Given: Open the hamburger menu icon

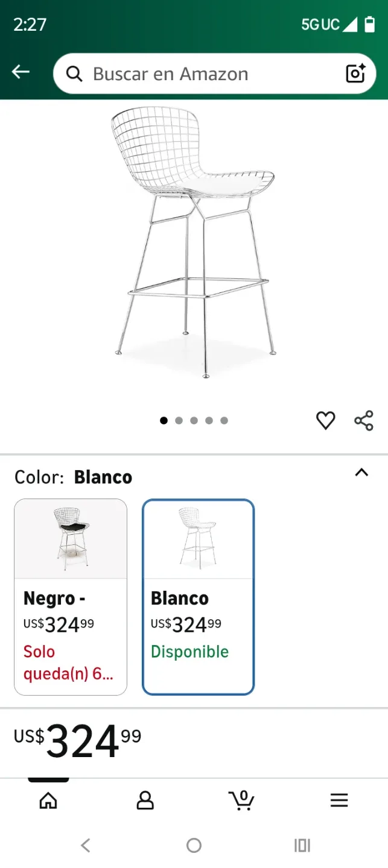Looking at the screenshot, I should [x=339, y=800].
